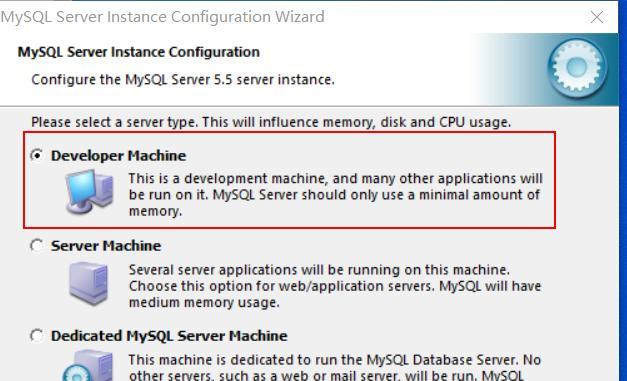The width and height of the screenshot is (627, 381).
Task: Click the Dedicated MySQL Server Machine label text
Action: [169, 336]
